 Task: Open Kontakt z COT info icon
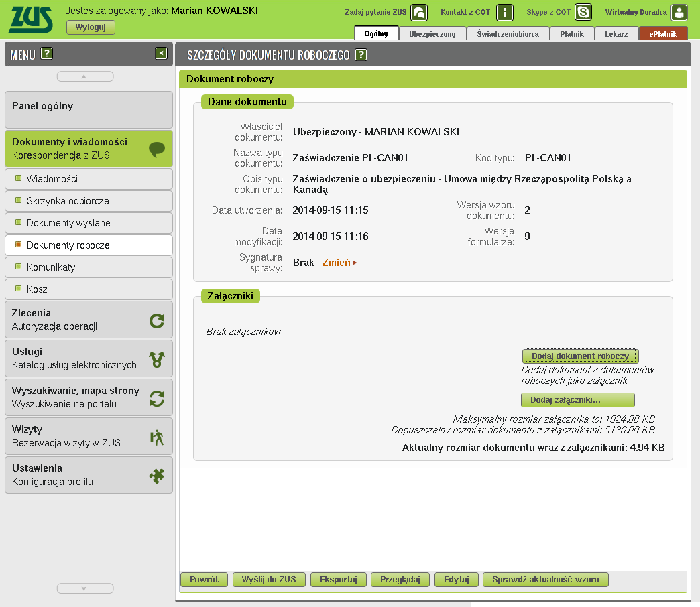pos(504,13)
